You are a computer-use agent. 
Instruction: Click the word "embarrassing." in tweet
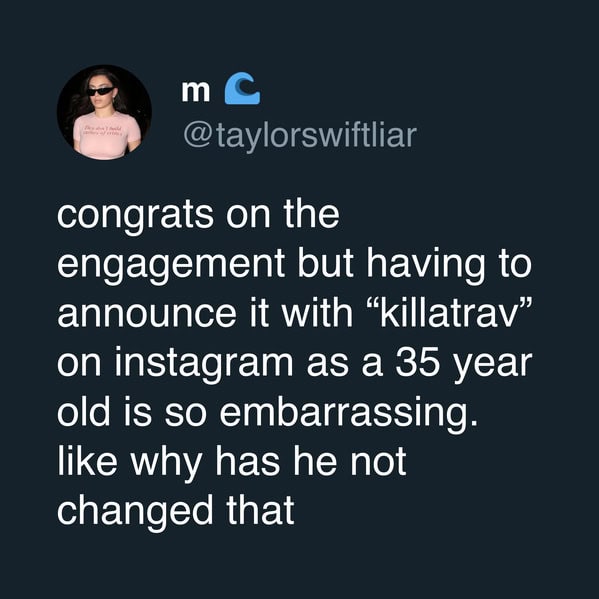tap(349, 413)
